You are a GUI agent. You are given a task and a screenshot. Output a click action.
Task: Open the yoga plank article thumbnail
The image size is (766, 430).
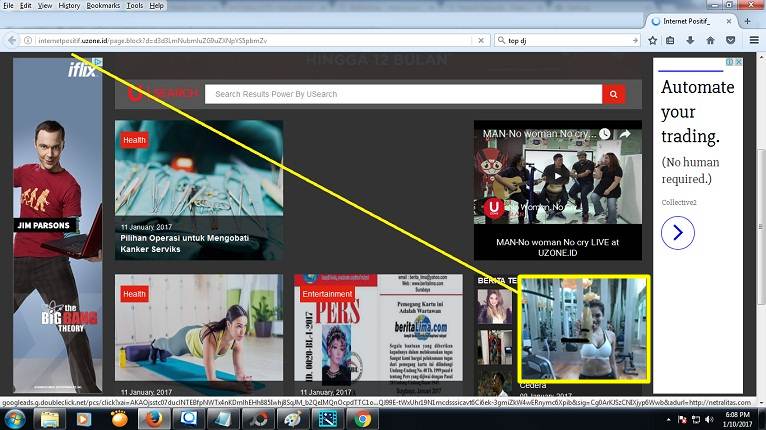pos(199,327)
